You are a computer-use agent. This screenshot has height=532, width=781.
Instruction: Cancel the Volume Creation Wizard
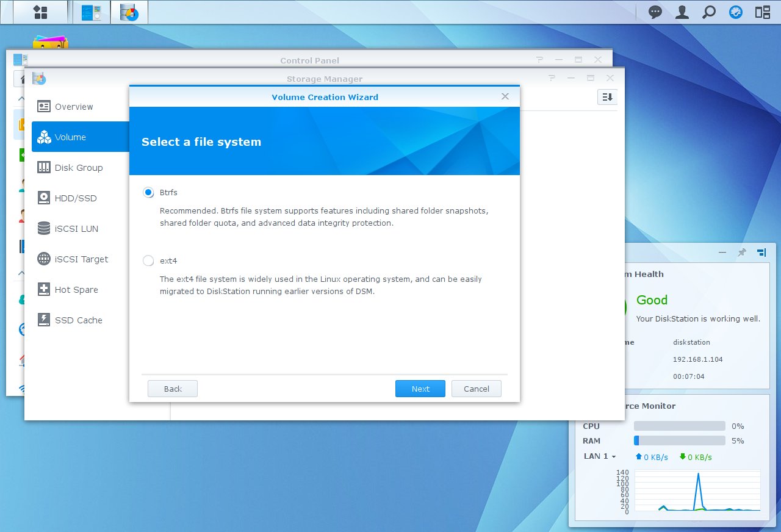coord(477,389)
